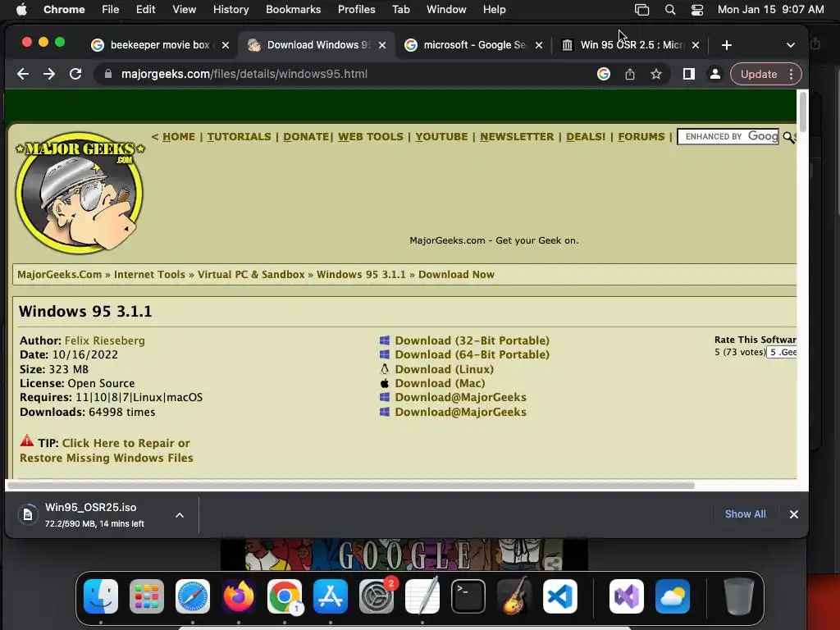Open the DEALS! link
The image size is (840, 630).
[x=586, y=137]
